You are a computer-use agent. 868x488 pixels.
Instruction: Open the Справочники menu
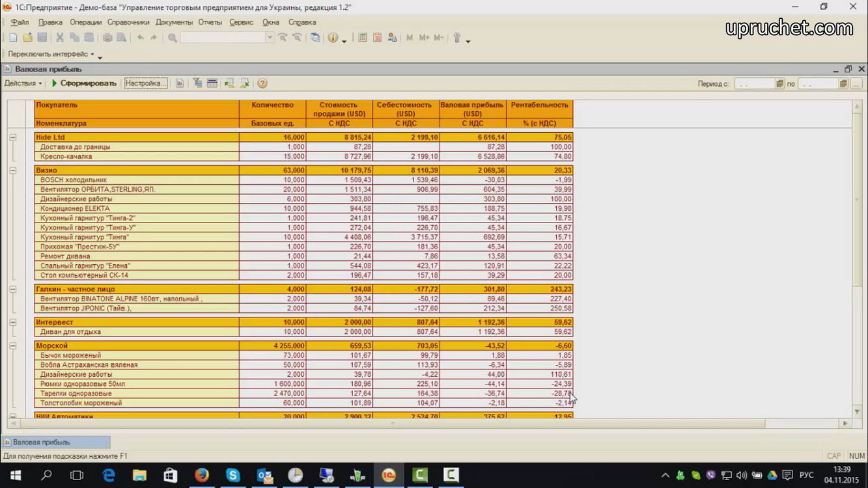tap(128, 22)
